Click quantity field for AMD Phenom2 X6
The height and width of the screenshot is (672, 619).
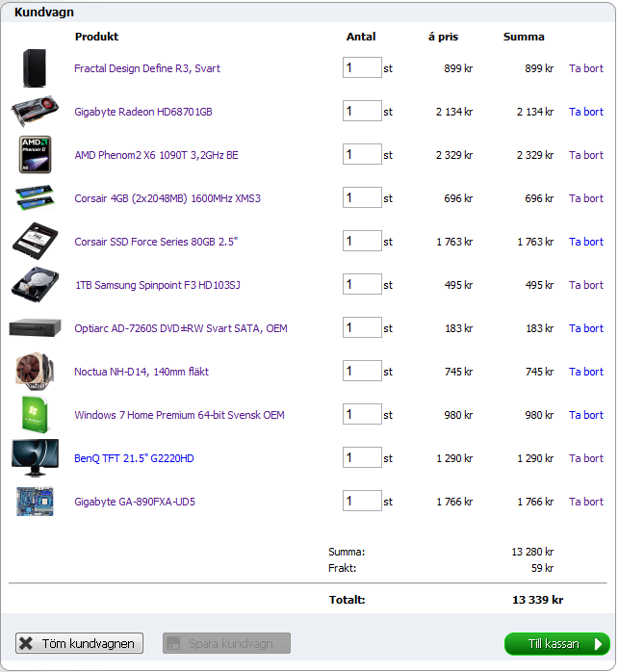362,155
